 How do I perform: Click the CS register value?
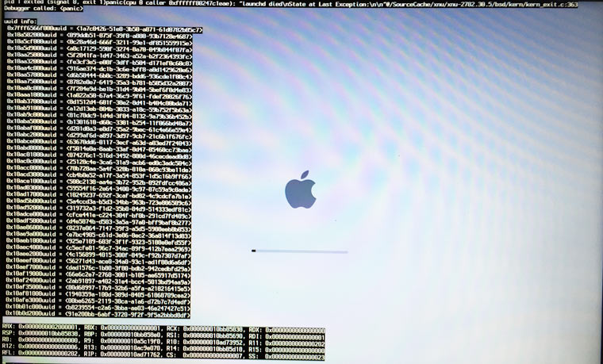click(x=213, y=356)
